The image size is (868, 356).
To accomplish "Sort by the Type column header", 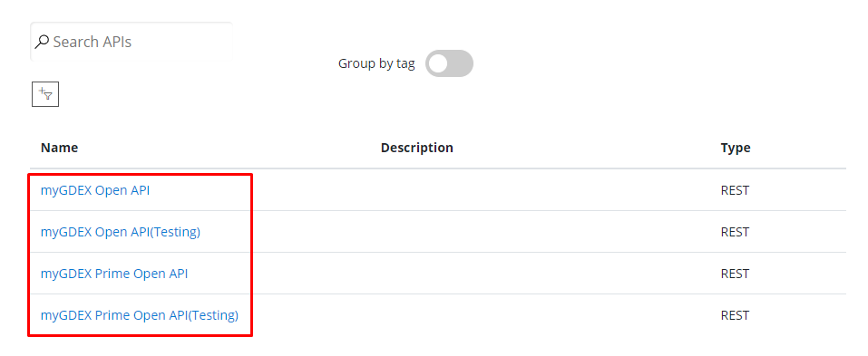I will [x=736, y=148].
